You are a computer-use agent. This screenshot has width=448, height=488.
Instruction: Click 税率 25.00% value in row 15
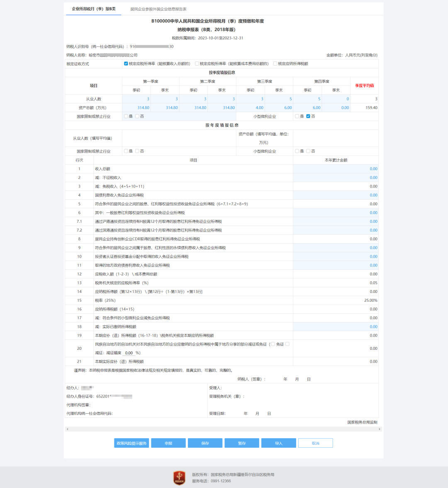[370, 300]
